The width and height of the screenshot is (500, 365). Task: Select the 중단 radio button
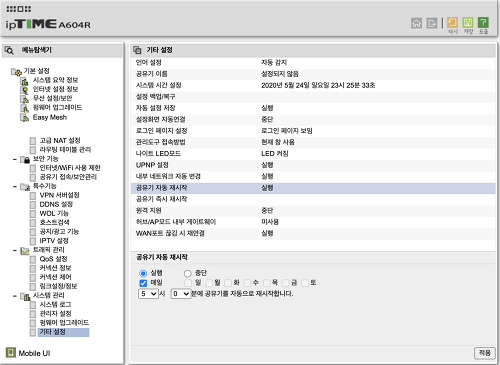188,274
